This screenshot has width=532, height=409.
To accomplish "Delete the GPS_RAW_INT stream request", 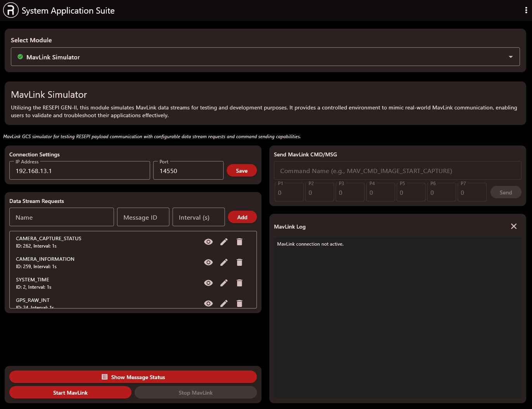I will tap(239, 303).
